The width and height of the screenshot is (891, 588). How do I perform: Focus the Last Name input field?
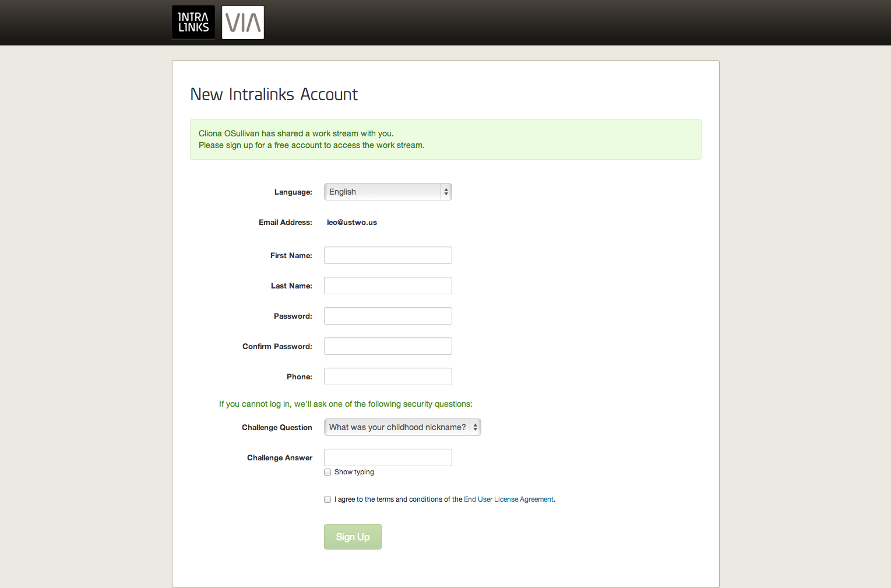(388, 286)
